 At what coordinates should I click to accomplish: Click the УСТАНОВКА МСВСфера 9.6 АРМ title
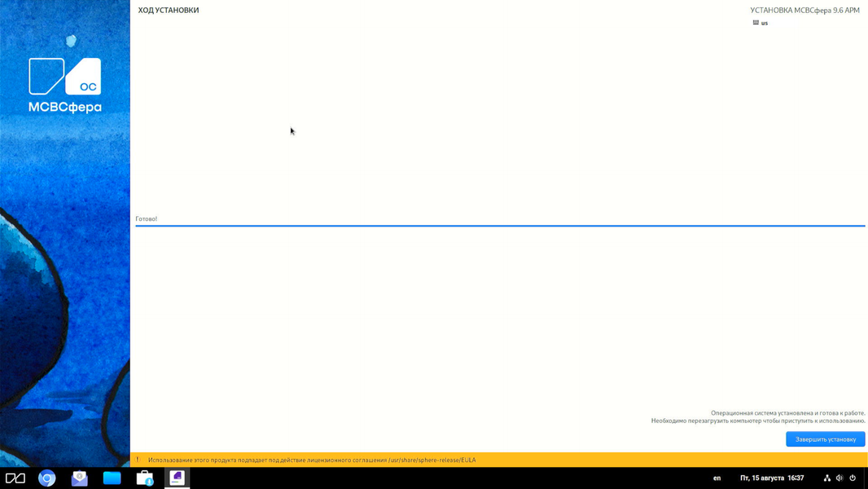click(x=804, y=10)
